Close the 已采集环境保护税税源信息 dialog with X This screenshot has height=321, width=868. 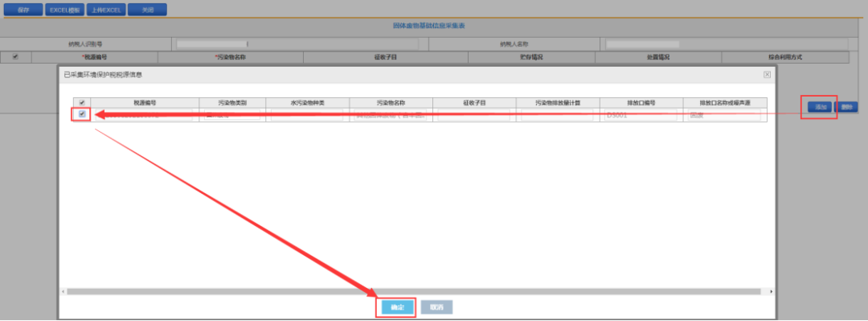pyautogui.click(x=767, y=74)
